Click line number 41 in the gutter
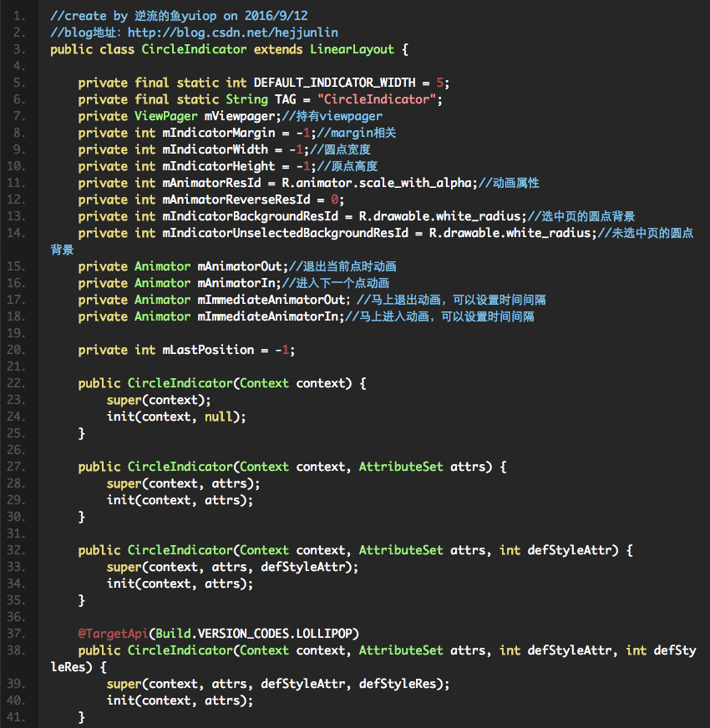Viewport: 710px width, 728px height. pos(16,718)
